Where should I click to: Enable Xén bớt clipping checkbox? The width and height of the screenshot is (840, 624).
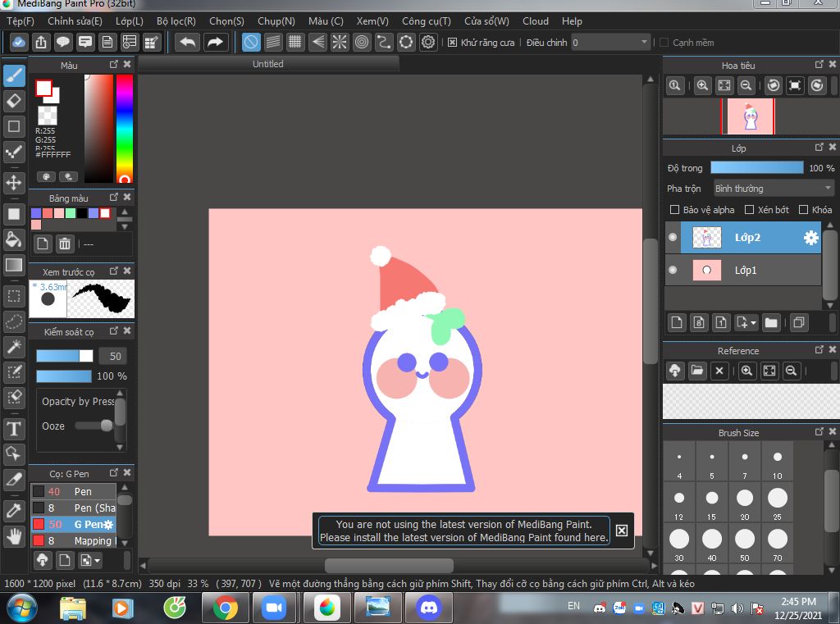pos(750,210)
